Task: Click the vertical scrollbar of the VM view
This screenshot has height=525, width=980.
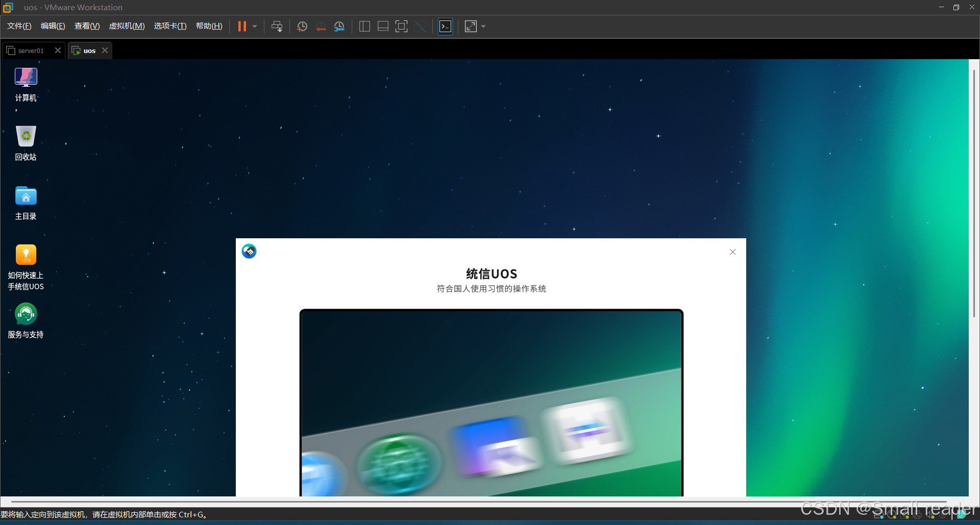Action: coord(974,194)
